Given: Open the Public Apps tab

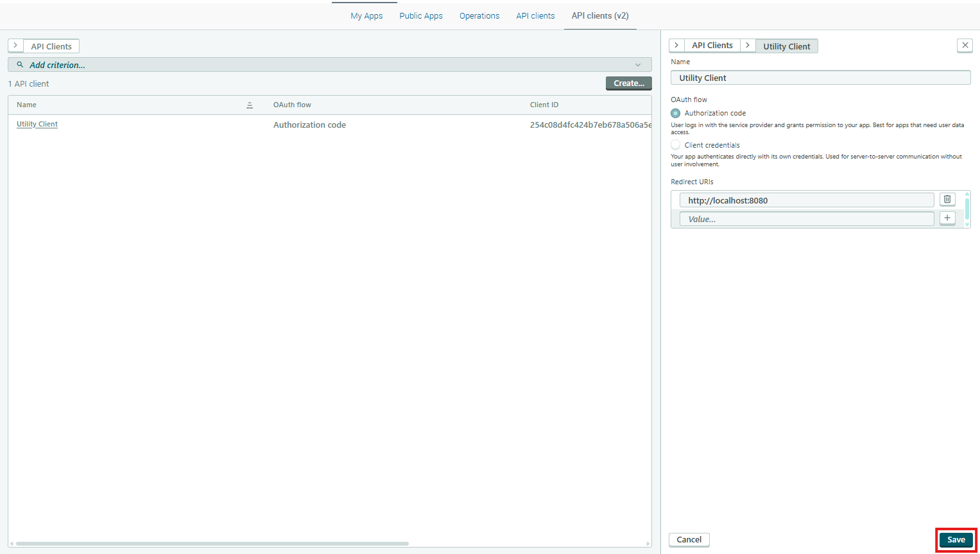Looking at the screenshot, I should coord(421,16).
